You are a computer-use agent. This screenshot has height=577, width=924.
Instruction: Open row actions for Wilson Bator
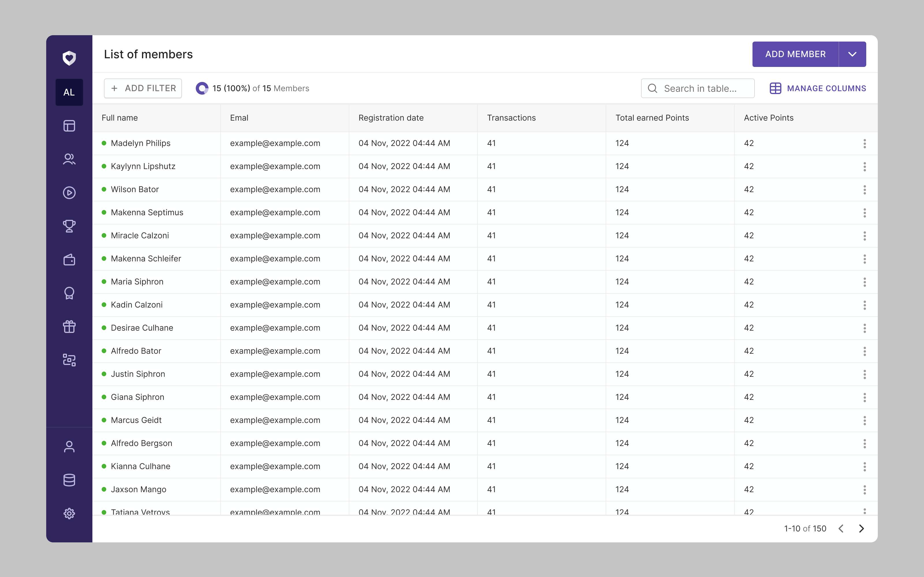[865, 190]
